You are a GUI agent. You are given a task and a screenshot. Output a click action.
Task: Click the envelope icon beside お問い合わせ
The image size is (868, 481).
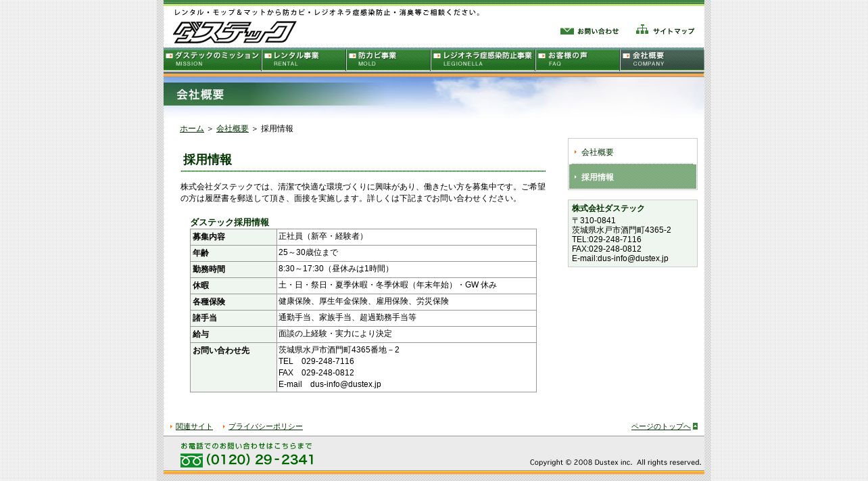click(x=566, y=31)
